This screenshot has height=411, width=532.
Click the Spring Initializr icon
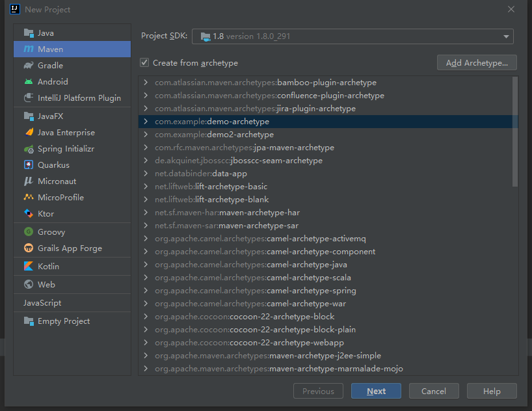tap(28, 149)
